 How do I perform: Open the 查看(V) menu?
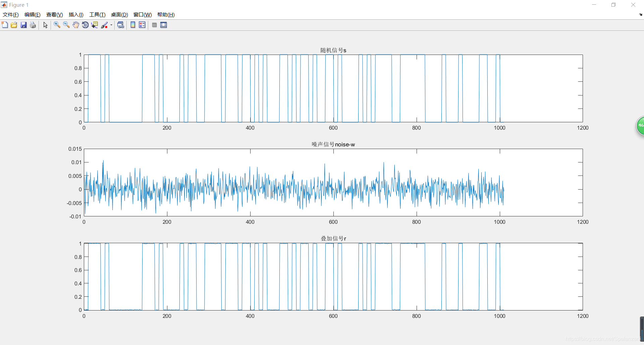55,15
